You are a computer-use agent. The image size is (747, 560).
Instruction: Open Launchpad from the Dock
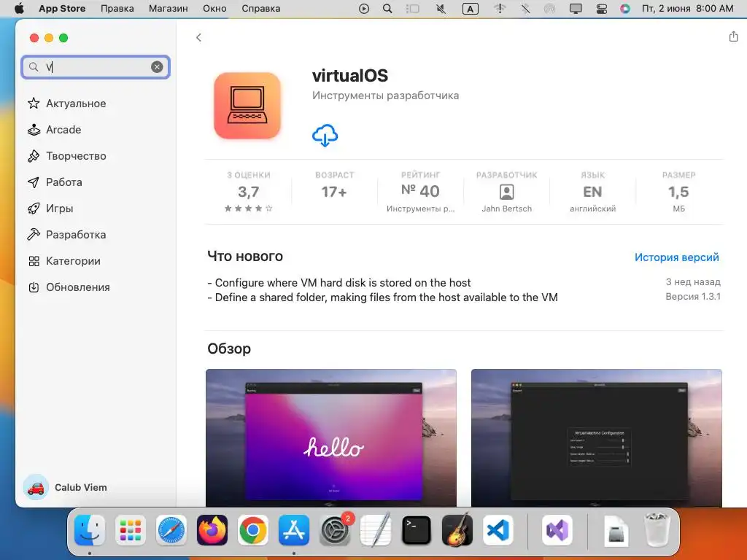coord(131,530)
